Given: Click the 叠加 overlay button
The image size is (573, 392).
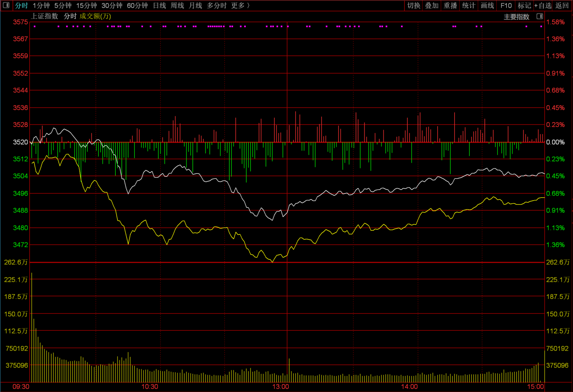Looking at the screenshot, I should 432,6.
